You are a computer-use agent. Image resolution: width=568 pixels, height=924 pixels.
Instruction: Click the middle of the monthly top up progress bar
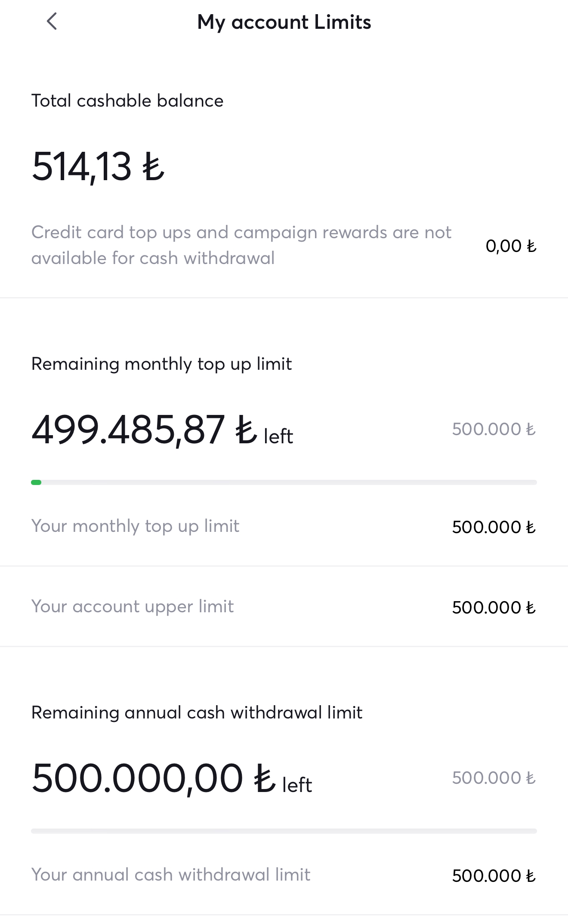[284, 482]
